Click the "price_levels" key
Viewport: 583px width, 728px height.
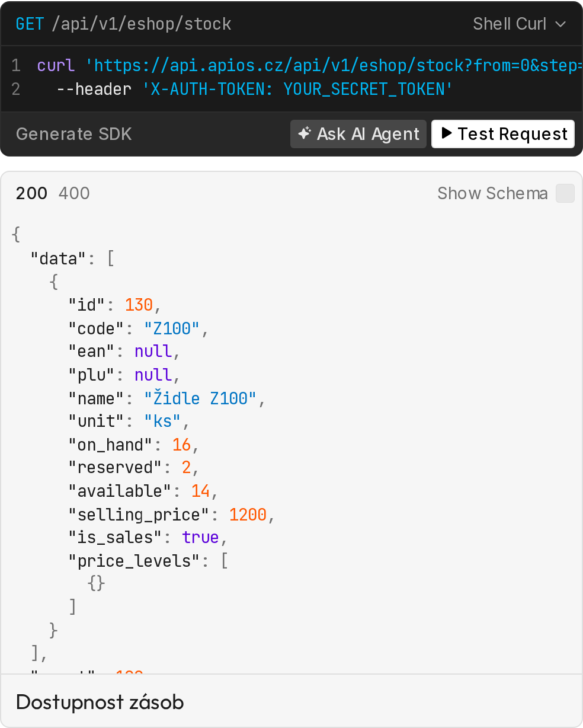pos(134,560)
